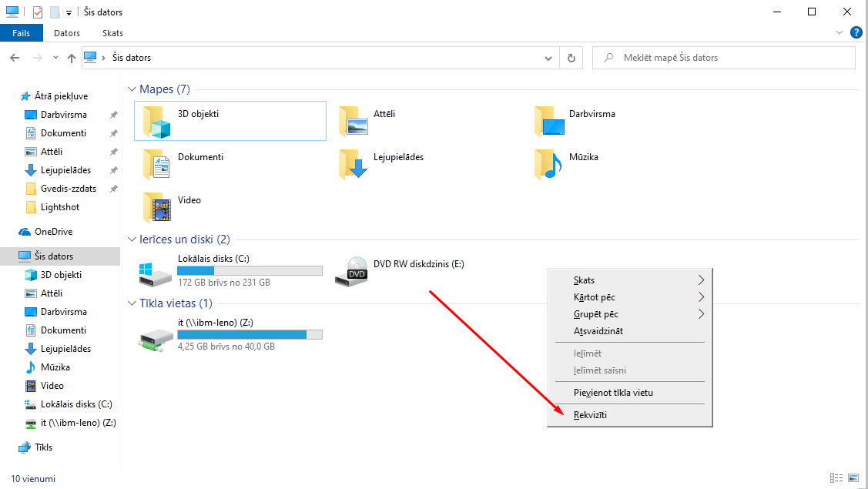Click the Properties checkmark icon in title bar
868x489 pixels.
(x=38, y=12)
